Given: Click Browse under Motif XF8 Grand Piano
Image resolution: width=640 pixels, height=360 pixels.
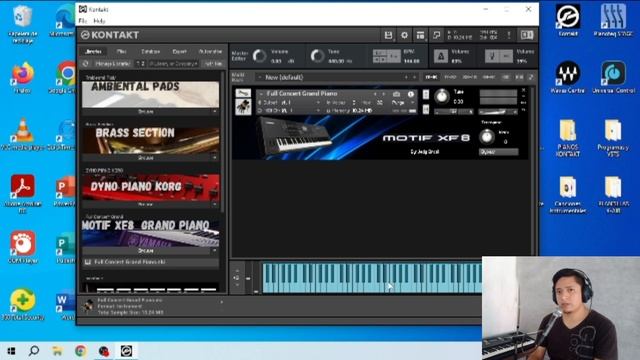Looking at the screenshot, I should 146,250.
